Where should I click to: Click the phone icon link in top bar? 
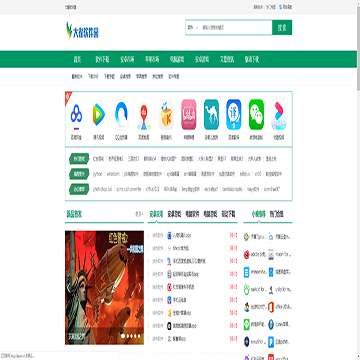pos(287,7)
